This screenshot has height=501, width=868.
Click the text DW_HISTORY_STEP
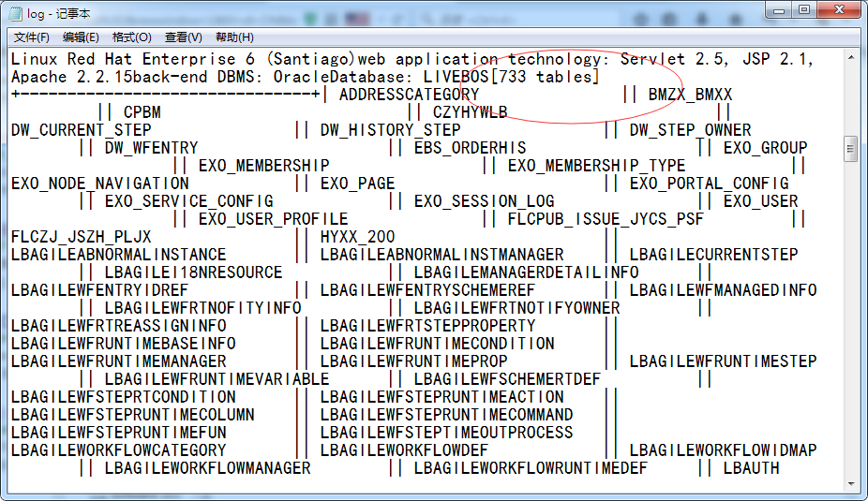click(390, 130)
